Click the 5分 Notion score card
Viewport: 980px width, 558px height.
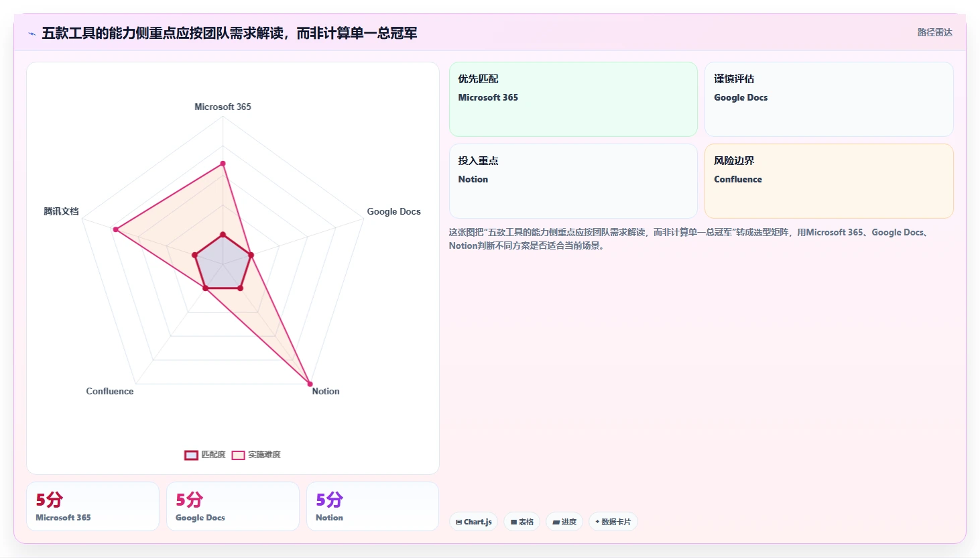(x=373, y=506)
